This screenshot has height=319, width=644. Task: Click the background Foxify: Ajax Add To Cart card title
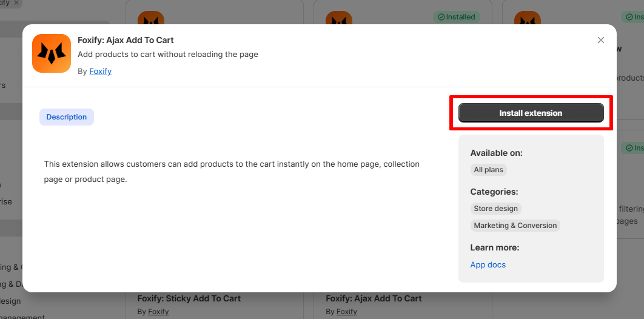(374, 298)
